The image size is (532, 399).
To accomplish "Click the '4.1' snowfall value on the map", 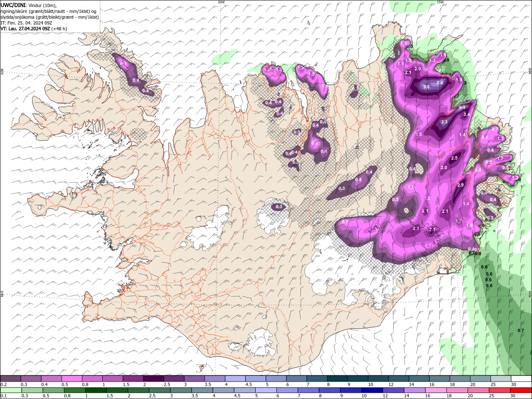I will tap(462, 107).
